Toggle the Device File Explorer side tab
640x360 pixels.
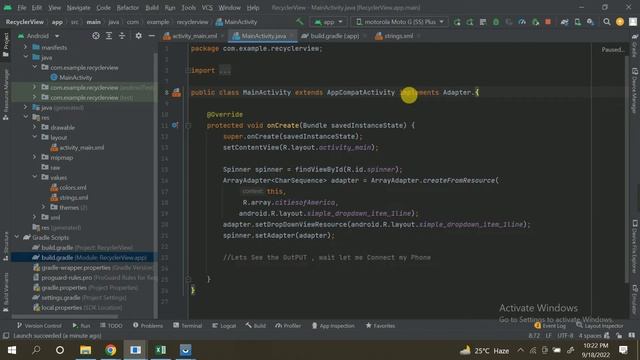point(635,247)
